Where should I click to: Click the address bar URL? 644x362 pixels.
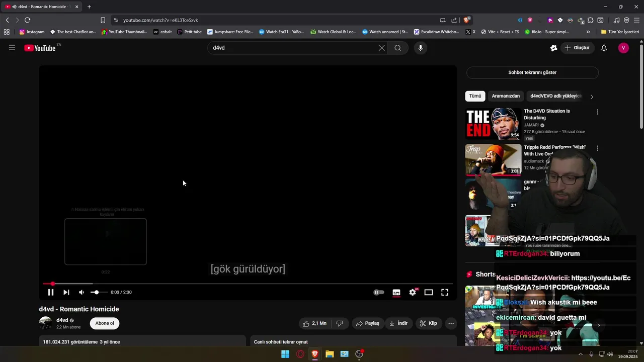click(x=160, y=20)
